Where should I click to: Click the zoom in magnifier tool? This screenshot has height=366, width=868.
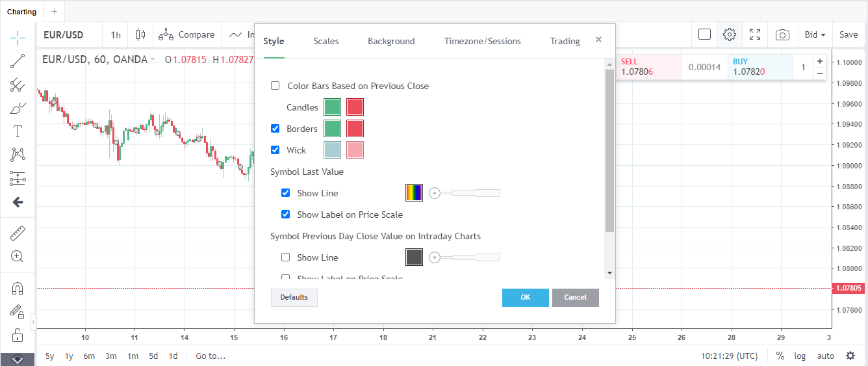click(x=18, y=256)
